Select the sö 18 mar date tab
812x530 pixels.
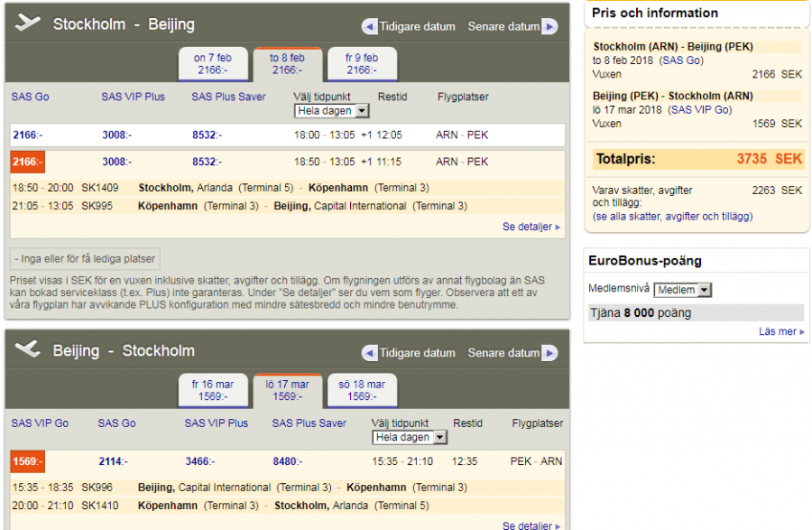tap(362, 391)
